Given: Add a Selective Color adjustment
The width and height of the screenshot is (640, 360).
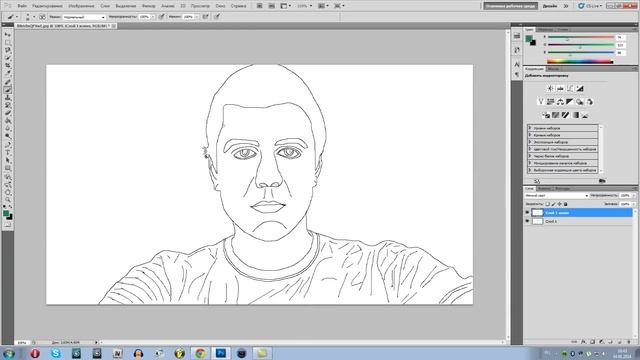Looking at the screenshot, I should tap(585, 115).
